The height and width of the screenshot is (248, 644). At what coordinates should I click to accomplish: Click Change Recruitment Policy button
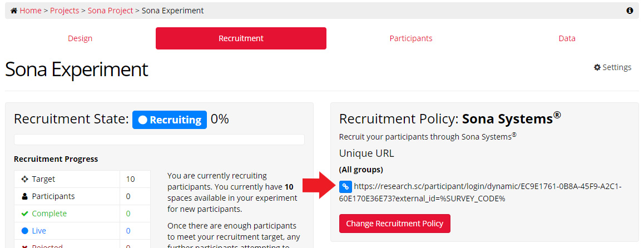[x=395, y=224]
